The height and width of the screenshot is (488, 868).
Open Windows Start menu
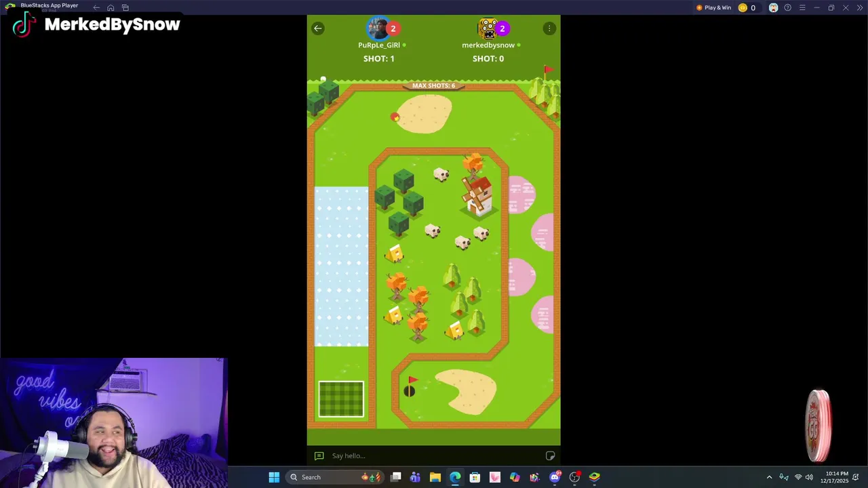coord(274,477)
